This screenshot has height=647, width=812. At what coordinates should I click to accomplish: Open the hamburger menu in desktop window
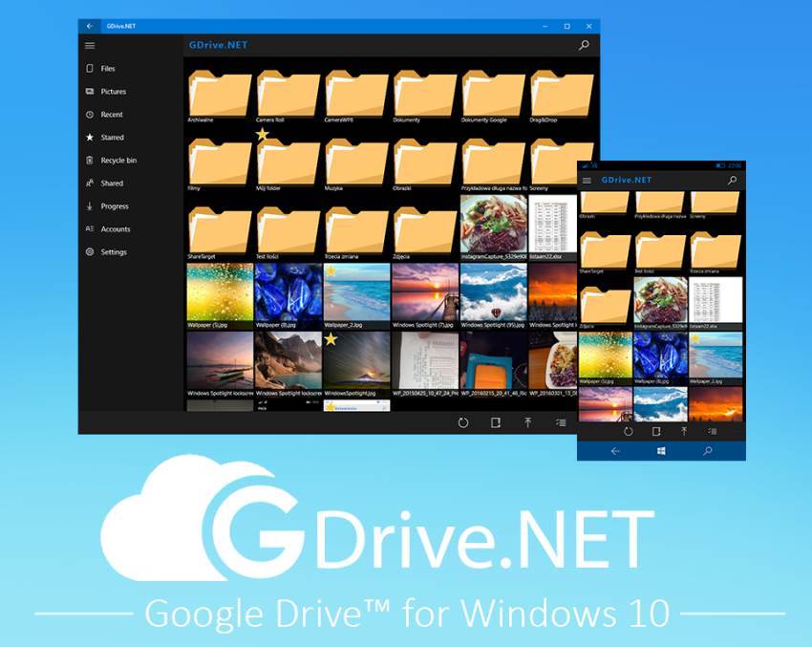tap(90, 45)
